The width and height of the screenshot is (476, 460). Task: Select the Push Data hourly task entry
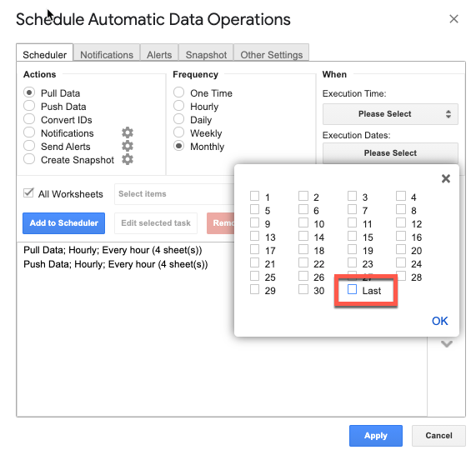[116, 264]
